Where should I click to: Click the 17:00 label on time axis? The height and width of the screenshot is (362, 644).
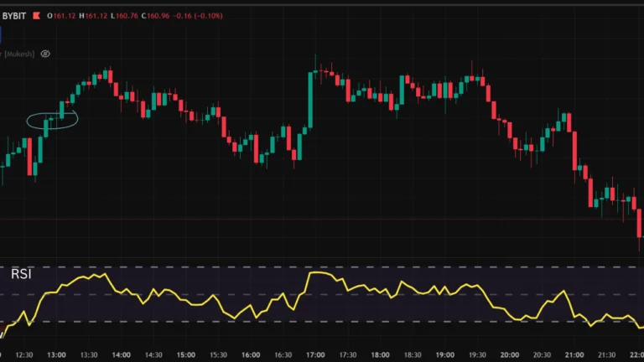[x=315, y=354]
